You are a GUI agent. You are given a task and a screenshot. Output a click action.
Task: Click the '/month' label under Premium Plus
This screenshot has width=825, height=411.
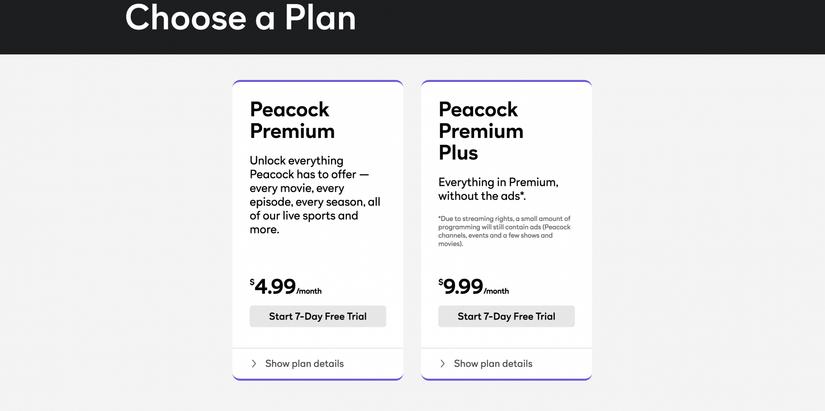pos(497,291)
